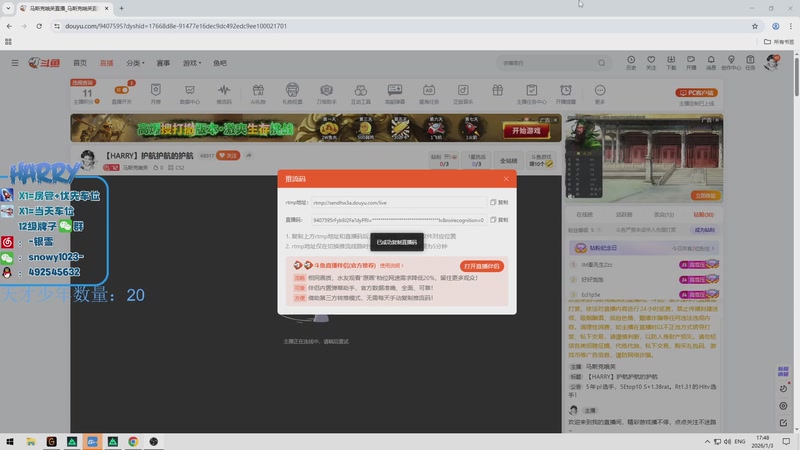
Task: Open the system tray hidden icons chevron
Action: click(707, 441)
